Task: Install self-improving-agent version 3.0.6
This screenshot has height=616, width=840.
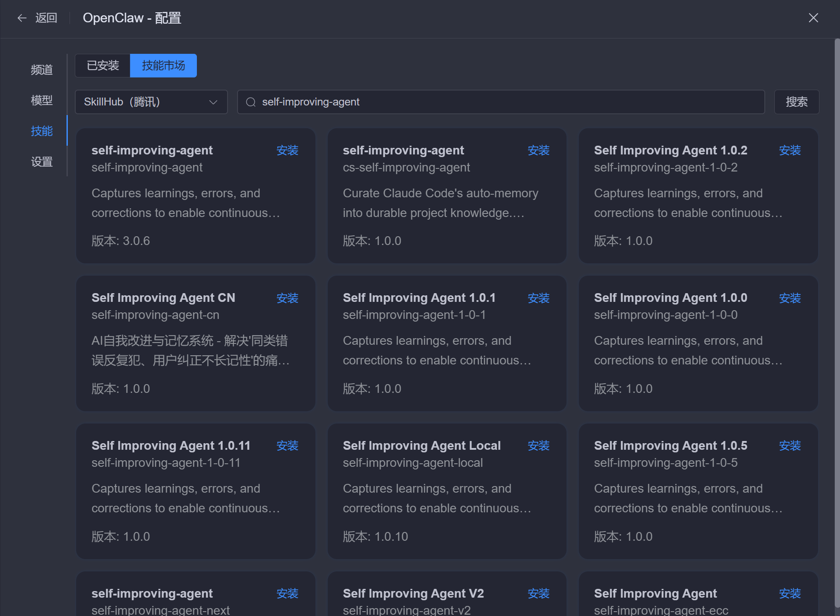Action: [287, 150]
